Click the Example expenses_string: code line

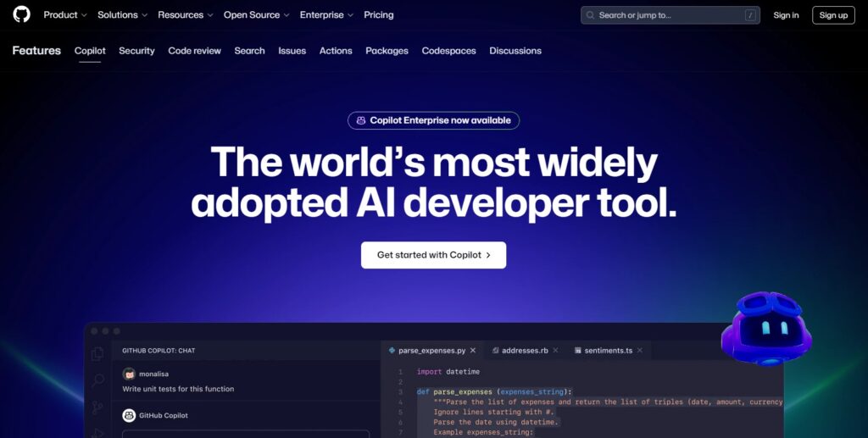(483, 432)
